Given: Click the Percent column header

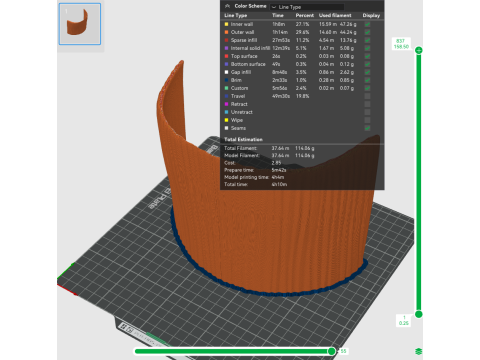Looking at the screenshot, I should pyautogui.click(x=305, y=15).
